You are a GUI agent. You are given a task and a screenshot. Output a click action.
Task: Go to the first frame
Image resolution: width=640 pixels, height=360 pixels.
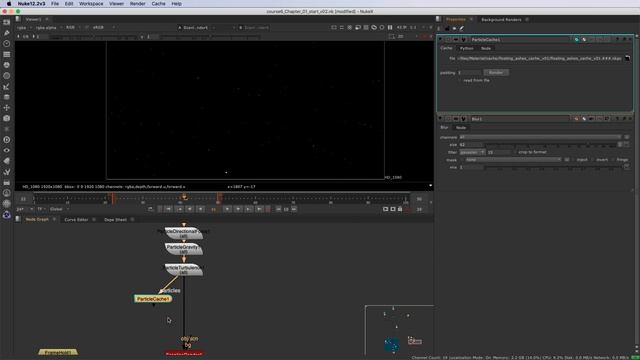pyautogui.click(x=168, y=209)
